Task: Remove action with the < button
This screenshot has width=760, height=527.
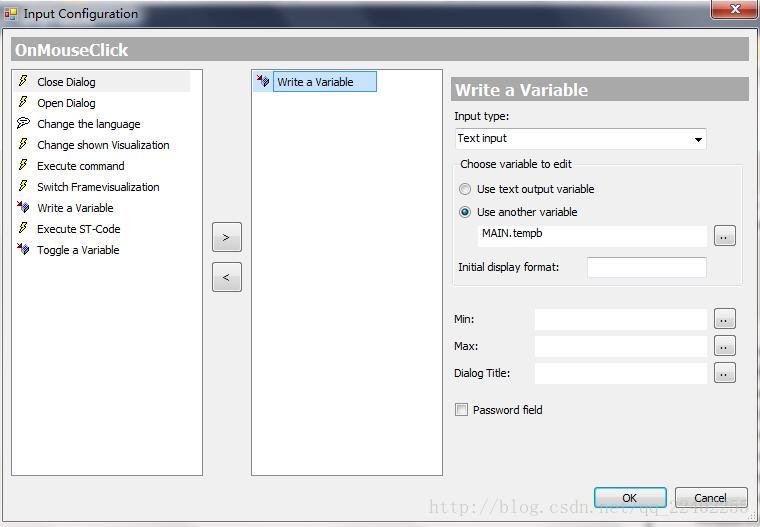Action: pos(227,277)
